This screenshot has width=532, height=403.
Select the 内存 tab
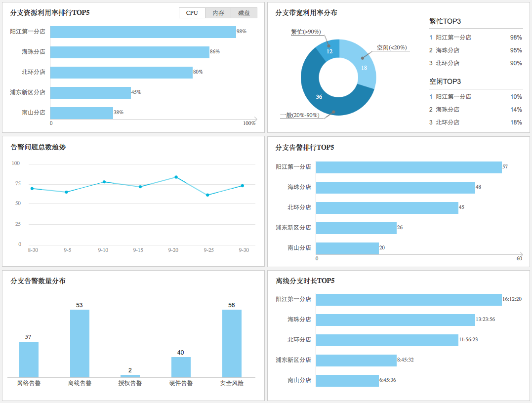pos(218,13)
